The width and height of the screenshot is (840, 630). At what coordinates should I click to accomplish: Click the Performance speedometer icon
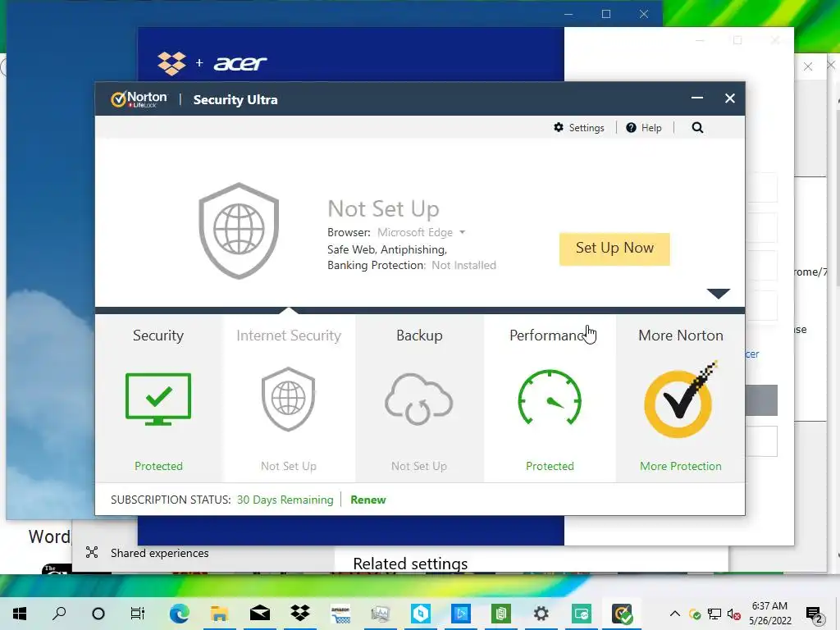[550, 398]
